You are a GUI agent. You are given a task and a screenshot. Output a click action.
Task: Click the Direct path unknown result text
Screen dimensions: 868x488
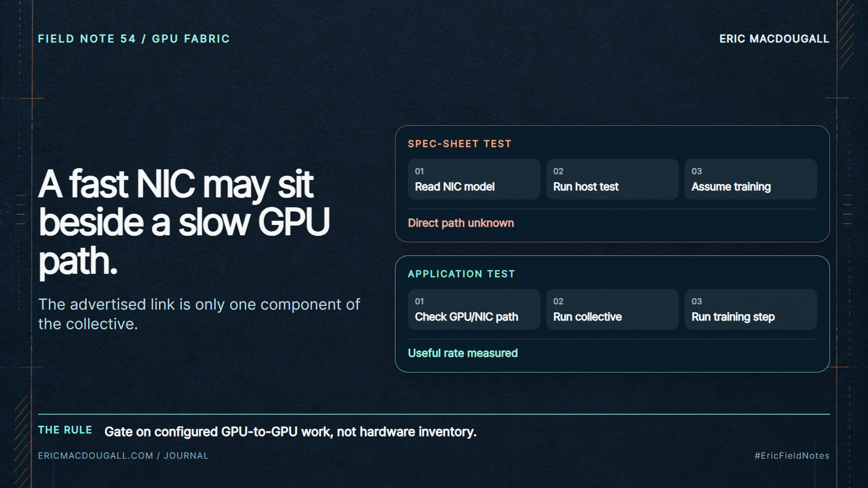pos(461,223)
